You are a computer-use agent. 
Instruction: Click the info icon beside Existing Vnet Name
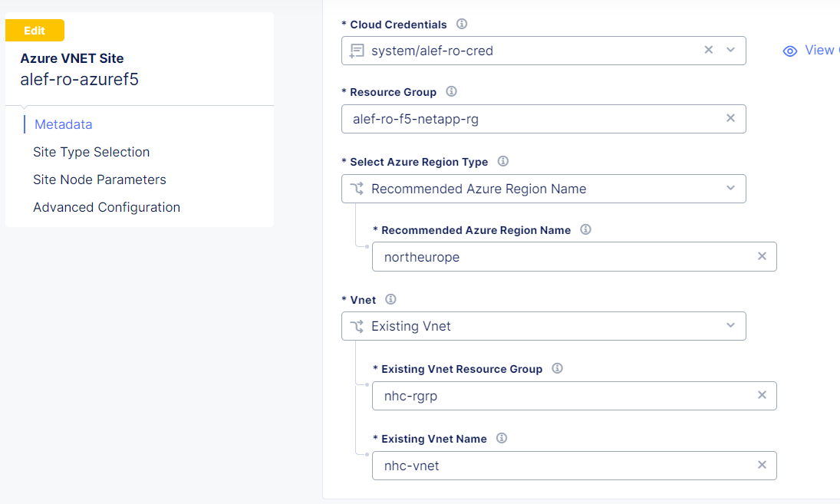click(x=502, y=437)
